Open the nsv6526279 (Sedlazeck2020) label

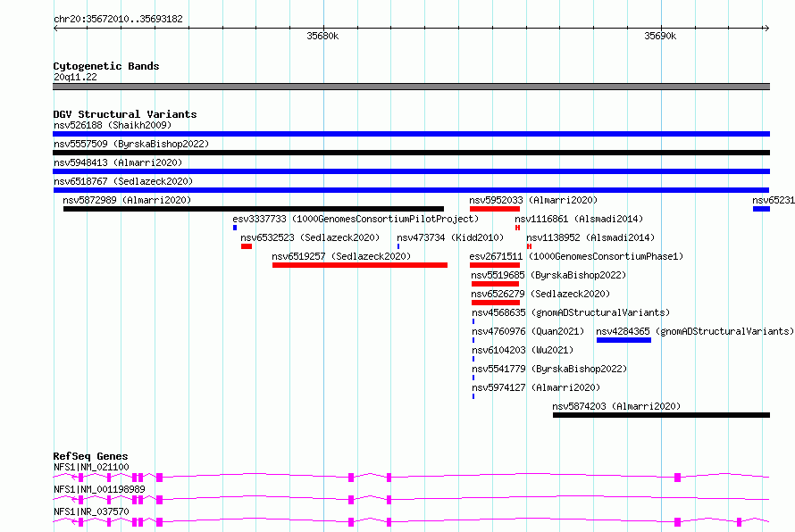[x=540, y=294]
